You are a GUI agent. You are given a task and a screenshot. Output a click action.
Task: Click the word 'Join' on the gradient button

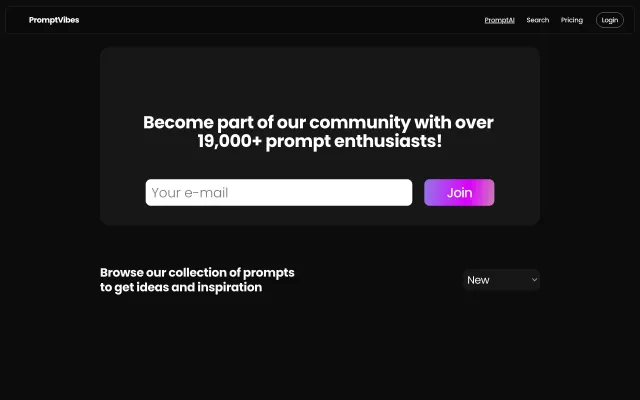click(459, 193)
